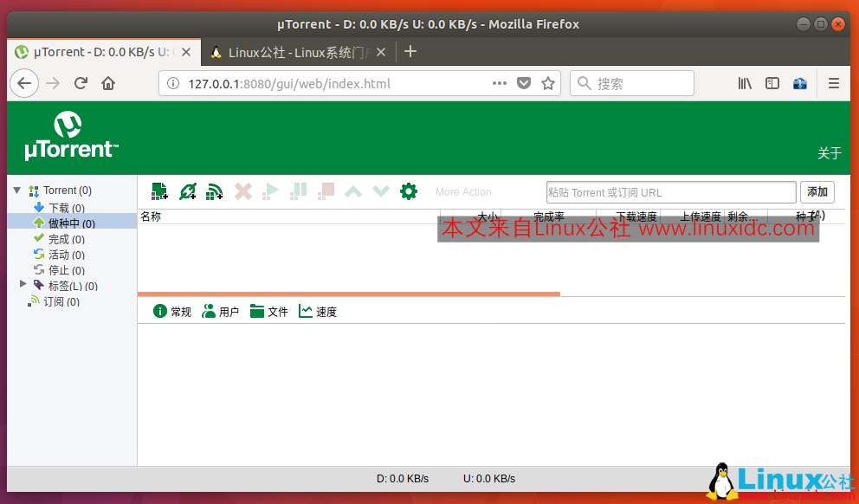Click the U: 0.0 KB/s status text

click(x=489, y=478)
